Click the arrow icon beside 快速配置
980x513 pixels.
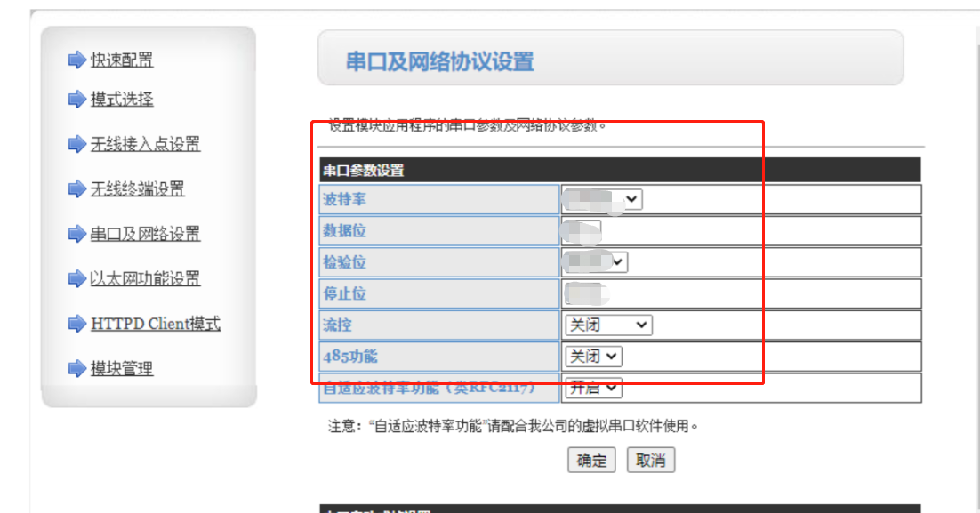click(x=76, y=60)
